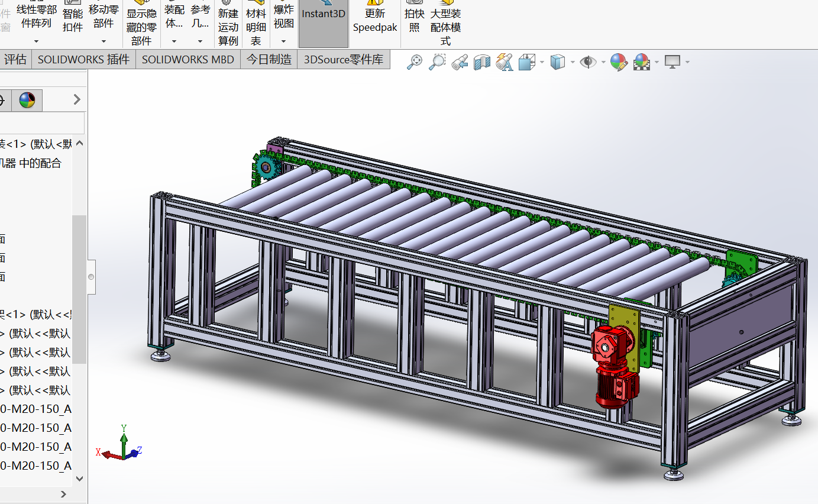Activate the Zoom to Area tool
Image resolution: width=818 pixels, height=504 pixels.
[x=437, y=62]
